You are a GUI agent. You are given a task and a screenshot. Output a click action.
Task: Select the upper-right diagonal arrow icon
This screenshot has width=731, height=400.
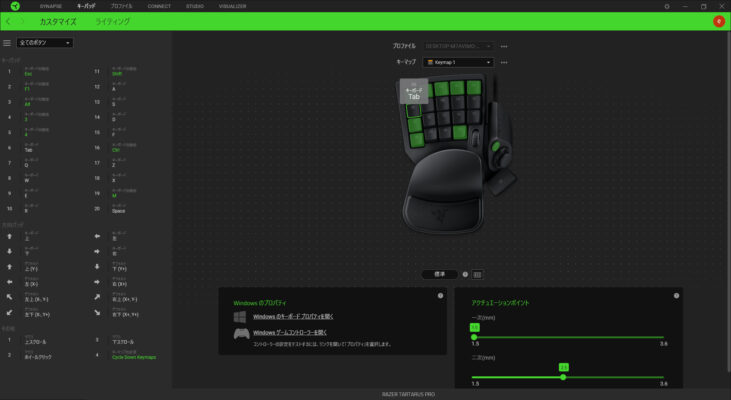[x=97, y=297]
